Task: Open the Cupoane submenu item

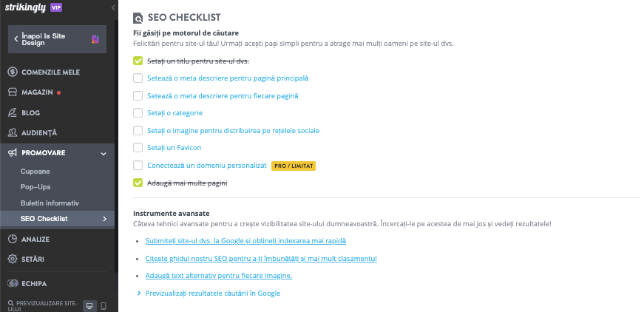Action: click(x=35, y=172)
